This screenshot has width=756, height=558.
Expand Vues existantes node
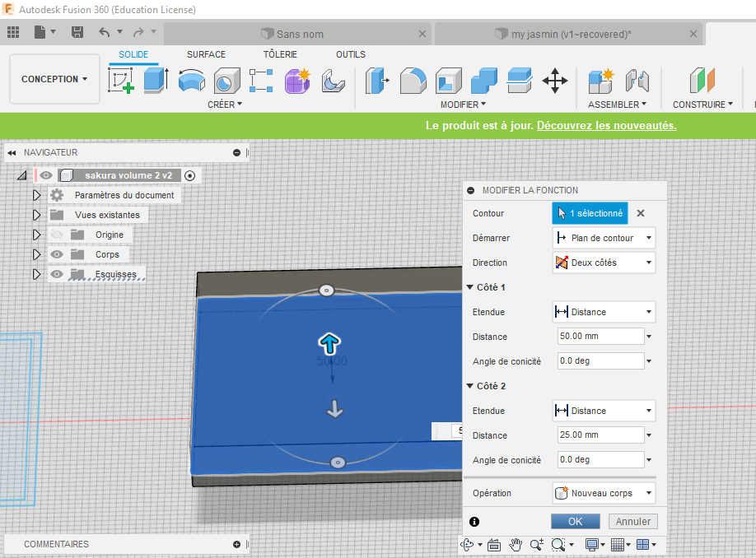[36, 215]
